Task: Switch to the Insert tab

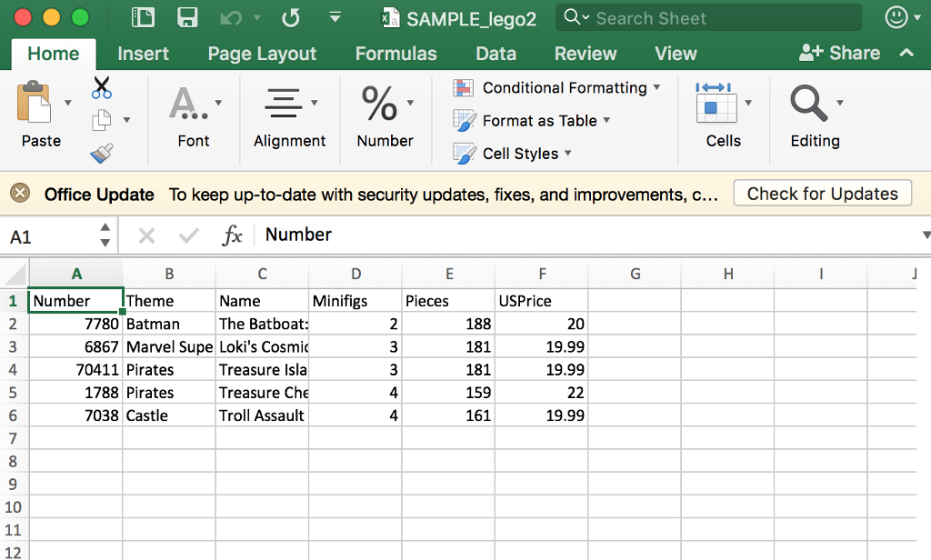Action: [x=143, y=54]
